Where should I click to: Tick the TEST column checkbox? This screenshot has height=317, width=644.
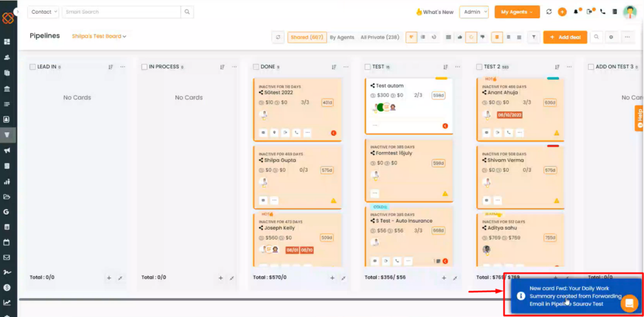[367, 67]
